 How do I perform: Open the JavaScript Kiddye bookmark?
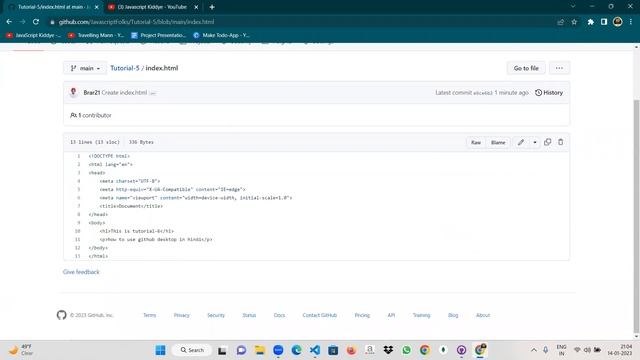tap(33, 35)
